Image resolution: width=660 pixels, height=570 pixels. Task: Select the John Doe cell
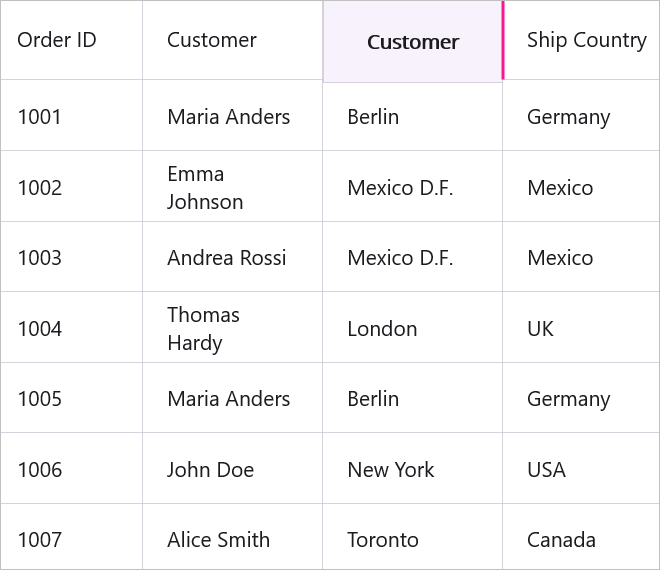tap(232, 469)
